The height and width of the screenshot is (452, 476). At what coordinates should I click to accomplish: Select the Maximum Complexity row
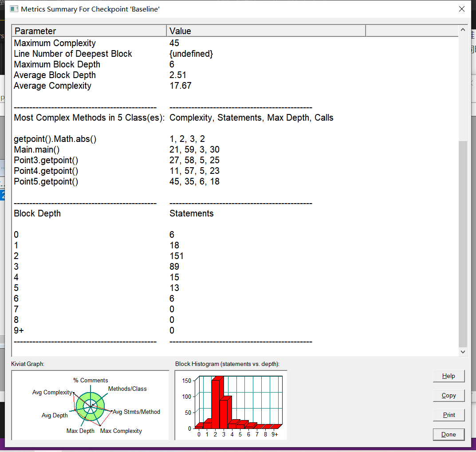[x=235, y=43]
